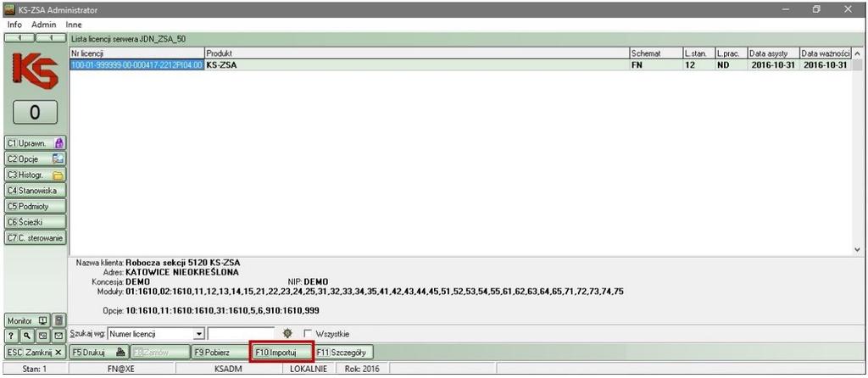The image size is (868, 378).
Task: Click scroll down arrow of license list
Action: (x=858, y=250)
